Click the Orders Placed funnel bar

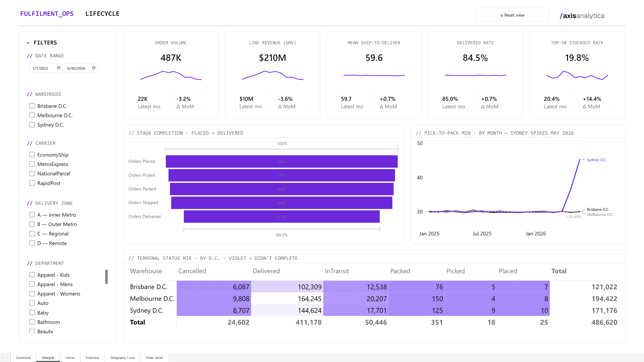(x=282, y=161)
